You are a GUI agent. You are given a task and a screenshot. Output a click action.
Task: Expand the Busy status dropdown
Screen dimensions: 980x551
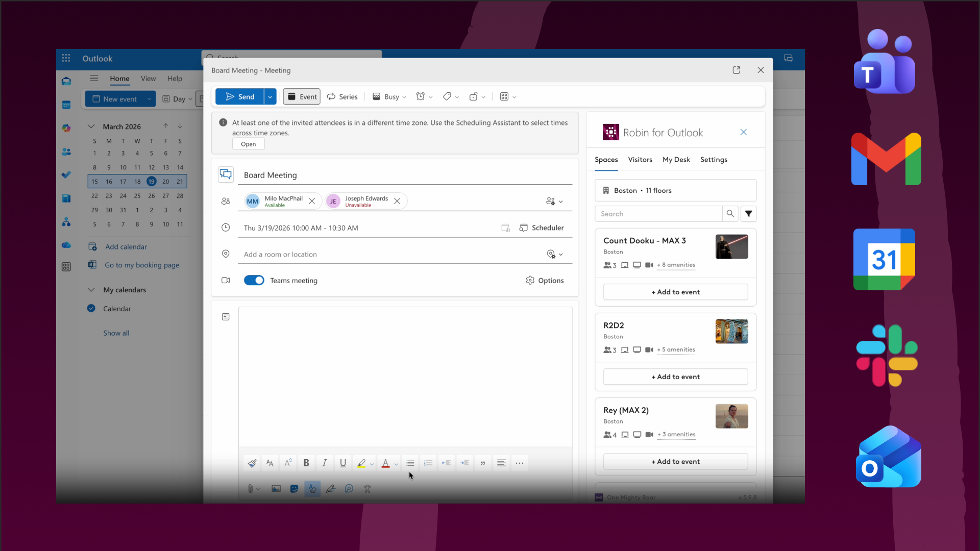point(390,97)
